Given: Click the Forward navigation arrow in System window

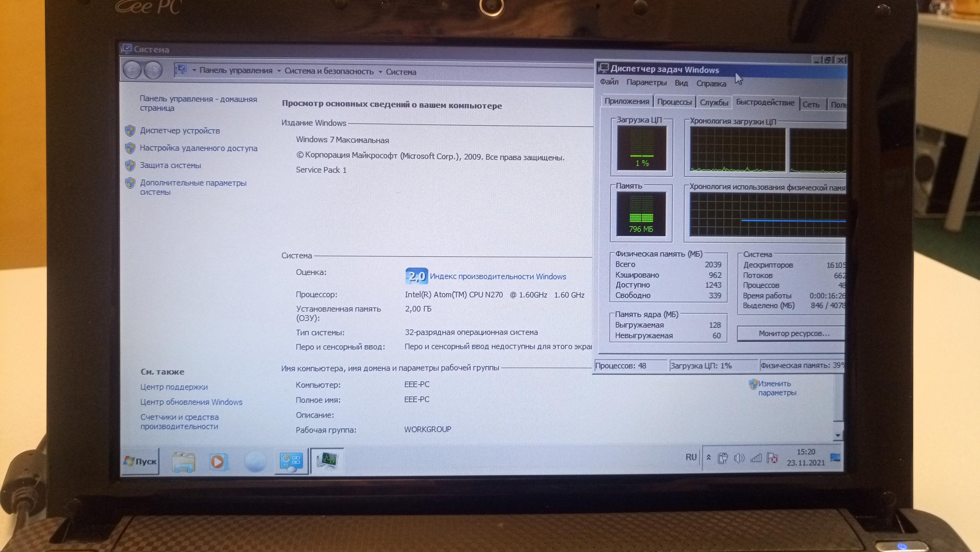Looking at the screenshot, I should tap(153, 71).
